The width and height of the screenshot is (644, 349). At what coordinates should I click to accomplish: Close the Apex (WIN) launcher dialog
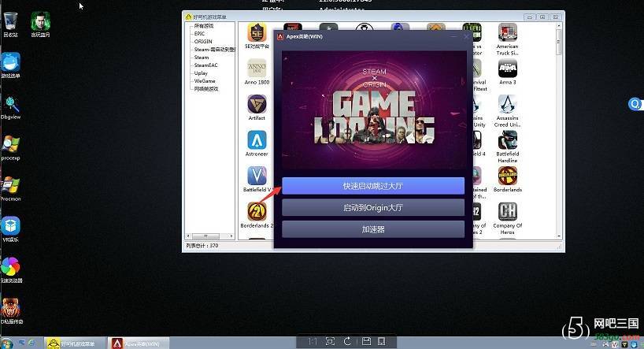click(466, 36)
